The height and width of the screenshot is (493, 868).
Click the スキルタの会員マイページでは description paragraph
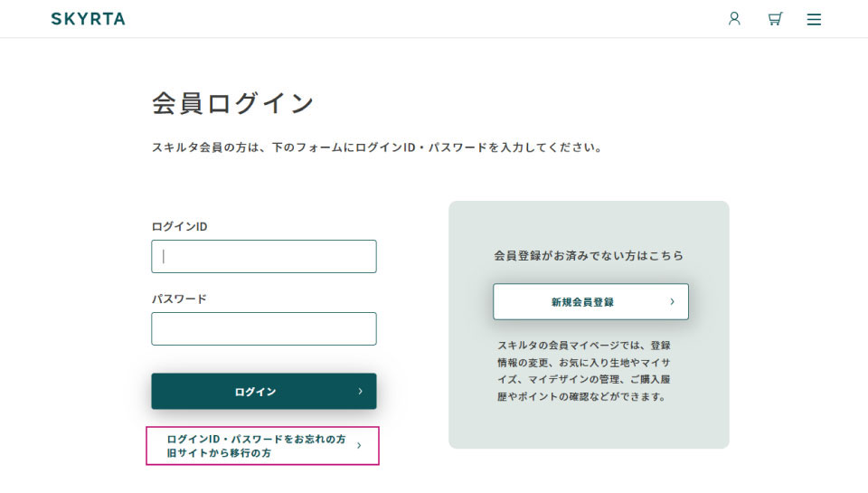click(584, 371)
